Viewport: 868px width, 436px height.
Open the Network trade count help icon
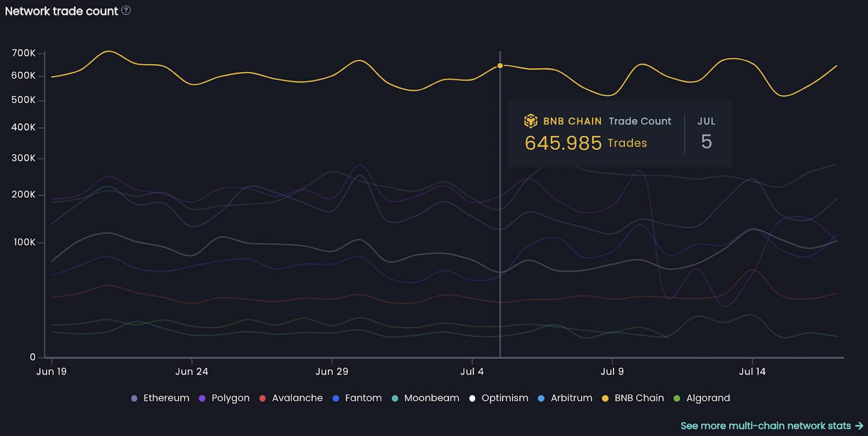[x=126, y=10]
